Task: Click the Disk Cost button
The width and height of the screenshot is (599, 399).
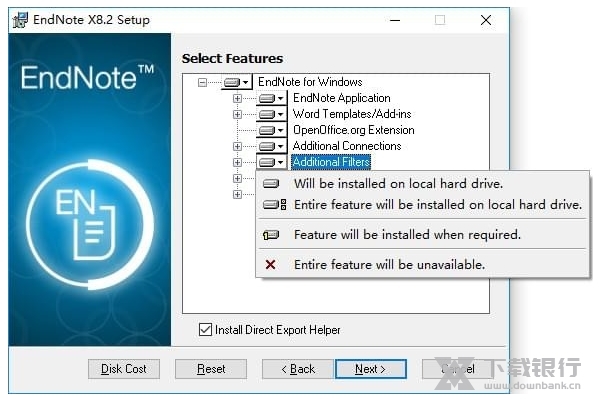Action: coord(124,369)
